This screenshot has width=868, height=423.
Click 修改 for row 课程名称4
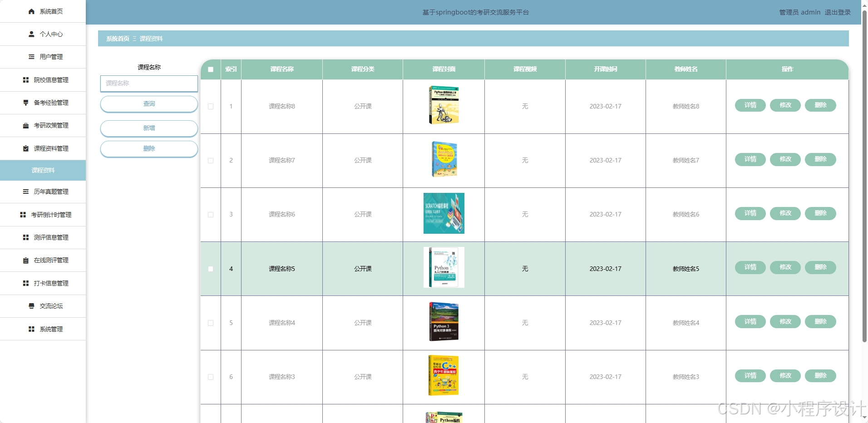(x=785, y=321)
